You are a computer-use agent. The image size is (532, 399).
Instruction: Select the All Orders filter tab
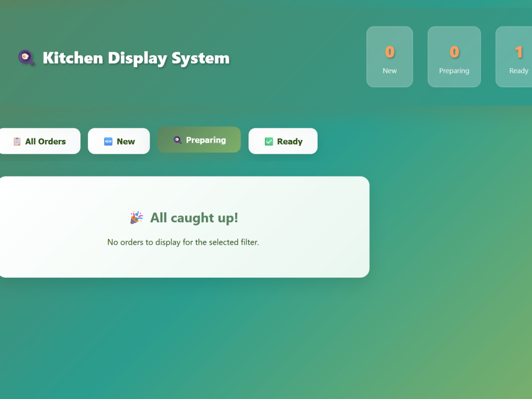coord(40,141)
